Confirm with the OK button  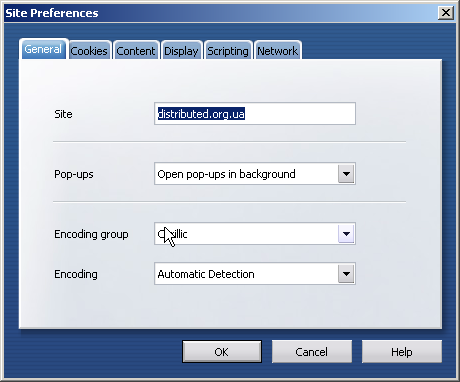[222, 352]
